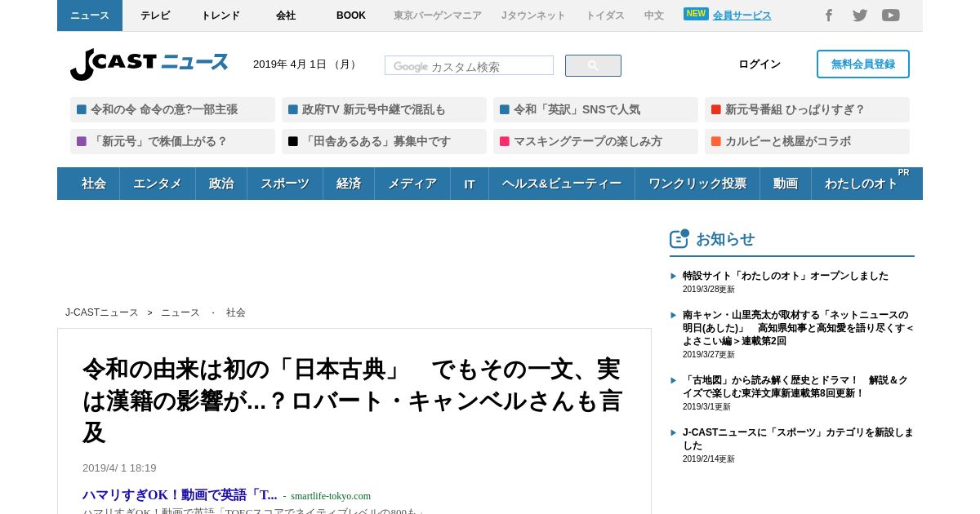This screenshot has width=980, height=514.
Task: Open 社会 category menu
Action: (x=94, y=184)
